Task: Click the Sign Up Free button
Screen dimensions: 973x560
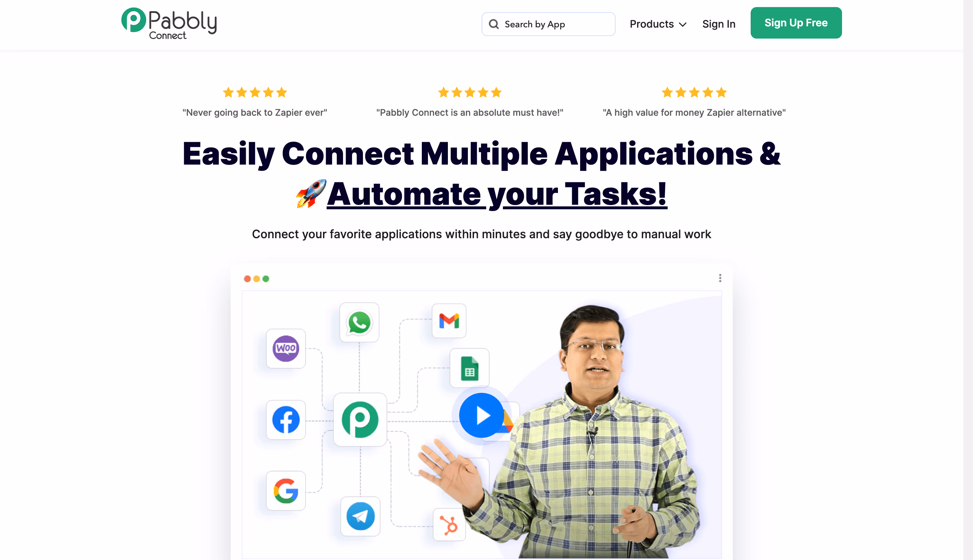Action: coord(796,23)
